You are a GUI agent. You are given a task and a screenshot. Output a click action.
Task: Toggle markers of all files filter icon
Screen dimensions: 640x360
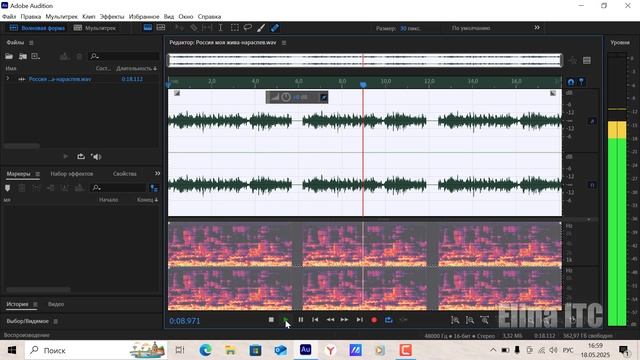click(154, 188)
